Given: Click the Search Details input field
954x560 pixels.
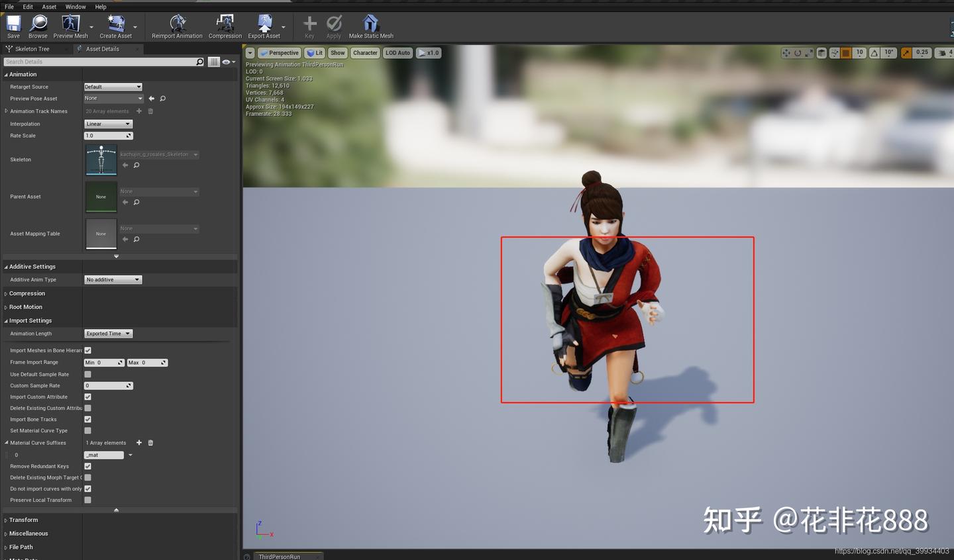Looking at the screenshot, I should click(99, 61).
